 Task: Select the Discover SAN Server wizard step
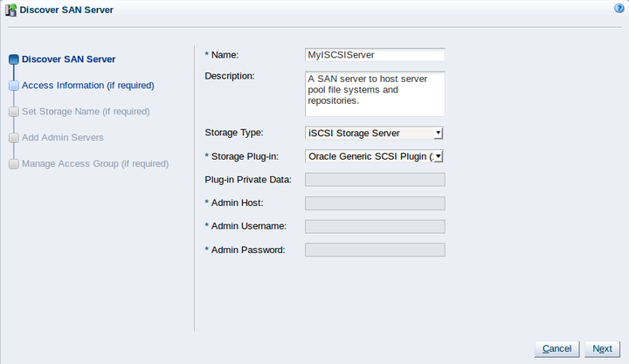click(x=68, y=59)
